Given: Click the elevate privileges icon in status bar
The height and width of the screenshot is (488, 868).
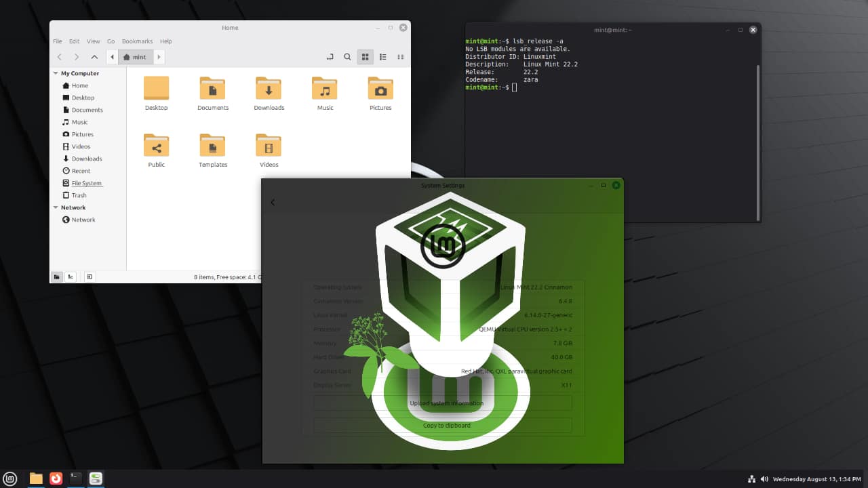Looking at the screenshot, I should [x=89, y=277].
